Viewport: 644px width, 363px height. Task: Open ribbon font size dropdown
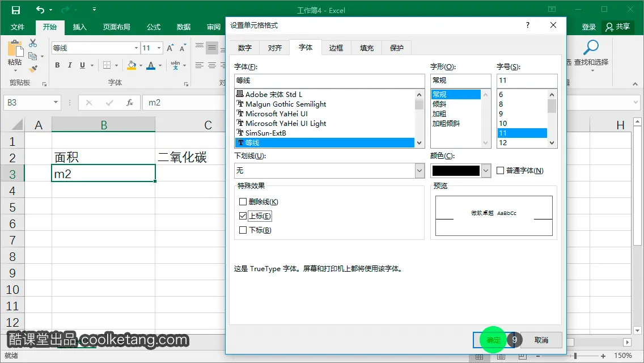(x=159, y=48)
